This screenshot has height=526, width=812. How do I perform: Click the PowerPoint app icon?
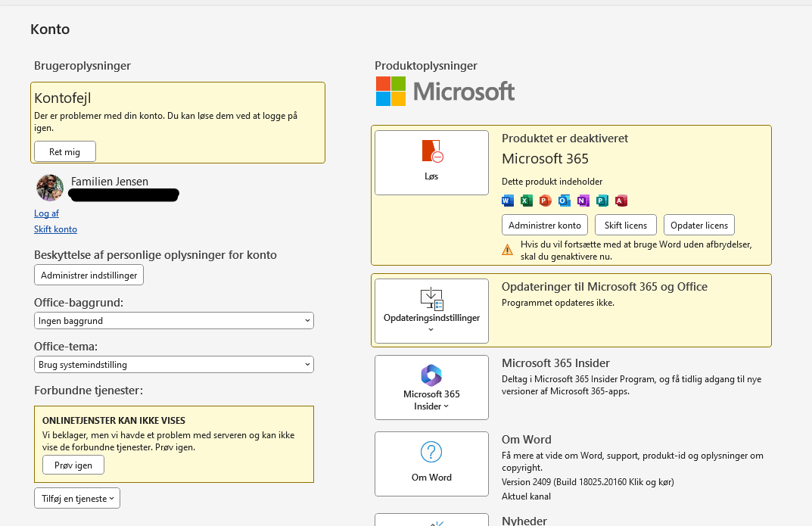pyautogui.click(x=546, y=201)
